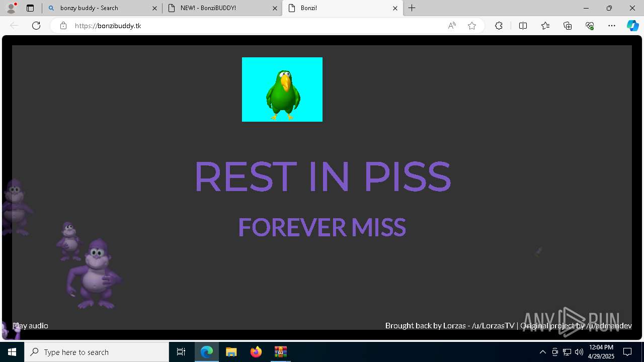Go back to the previous page
644x362 pixels.
pos(14,26)
